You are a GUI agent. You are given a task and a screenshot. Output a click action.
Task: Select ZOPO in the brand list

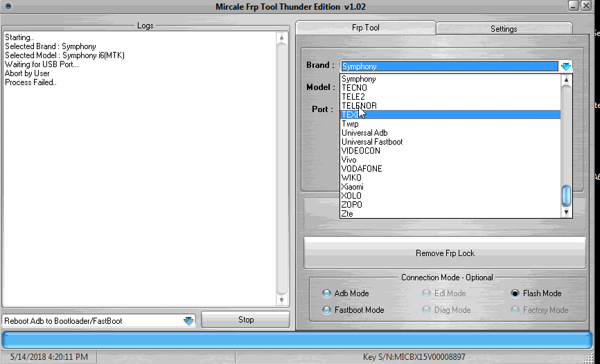click(x=450, y=205)
